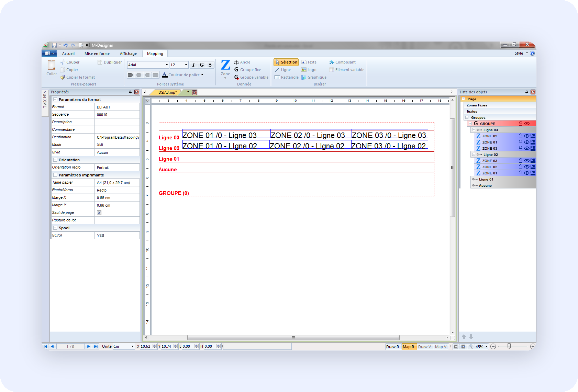Select the Texte insert tool
This screenshot has width=578, height=392.
(x=309, y=62)
